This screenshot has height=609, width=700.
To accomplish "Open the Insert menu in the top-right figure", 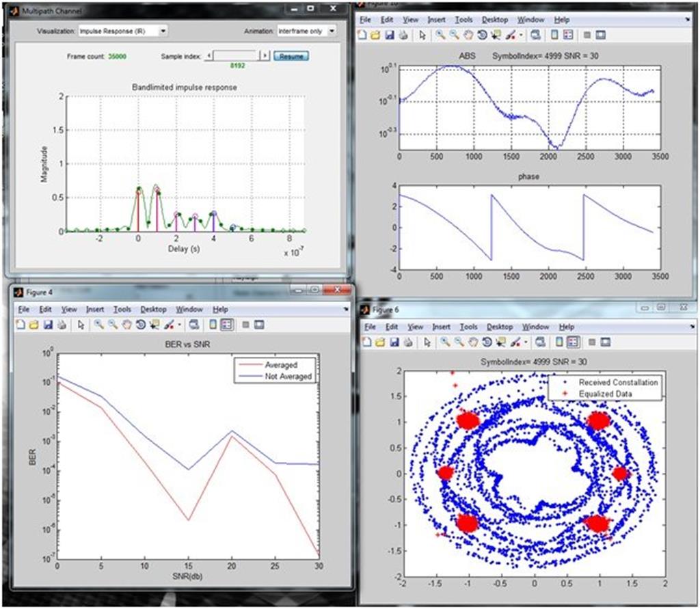I will tap(437, 20).
